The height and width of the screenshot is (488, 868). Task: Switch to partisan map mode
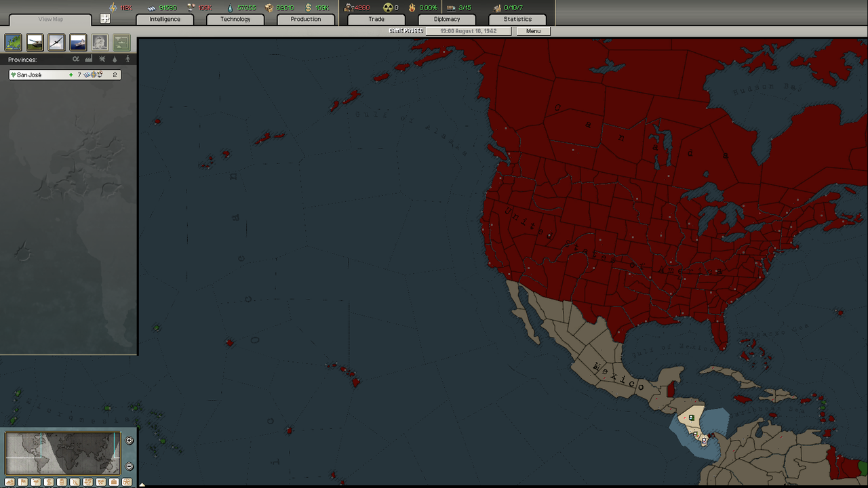coord(75,482)
